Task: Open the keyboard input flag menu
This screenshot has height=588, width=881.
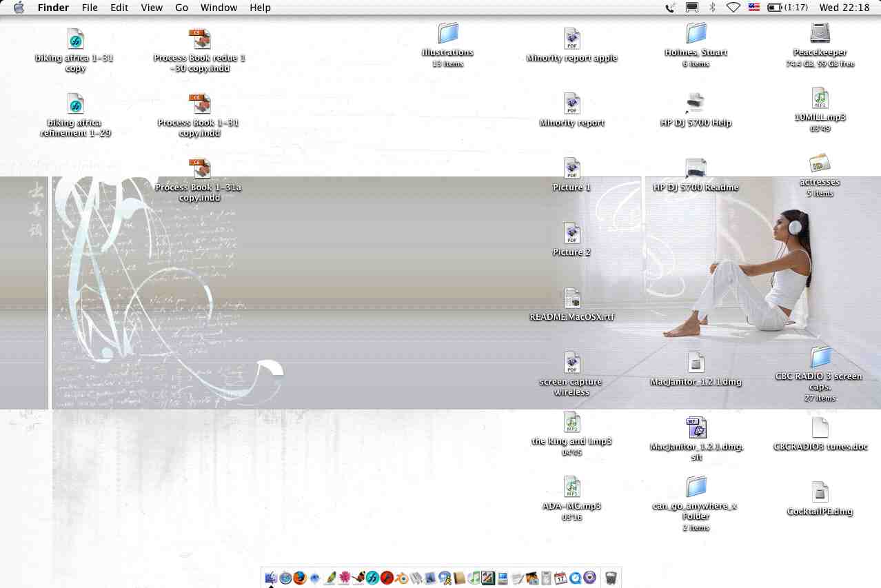Action: (x=753, y=8)
